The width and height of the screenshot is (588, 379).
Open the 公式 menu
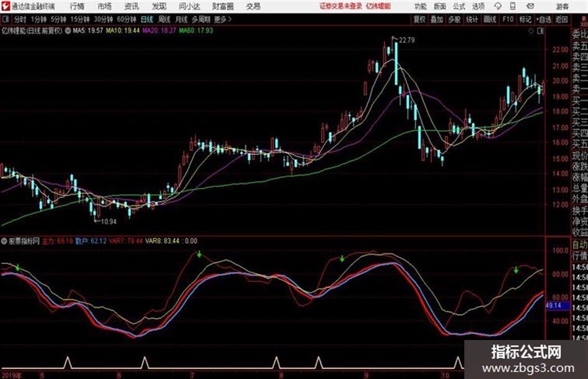tap(459, 6)
